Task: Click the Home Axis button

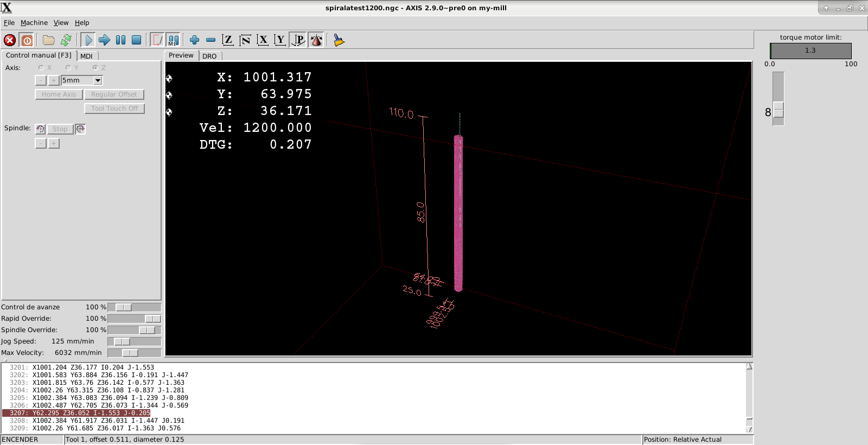Action: point(59,94)
